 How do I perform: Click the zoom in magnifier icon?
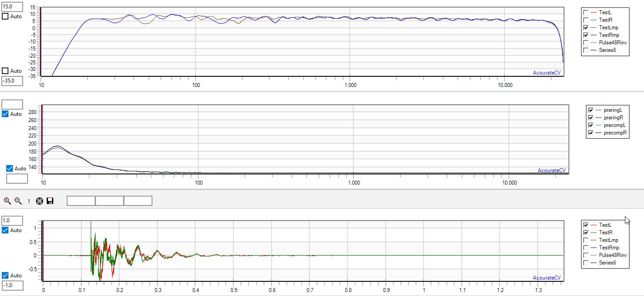[x=7, y=201]
